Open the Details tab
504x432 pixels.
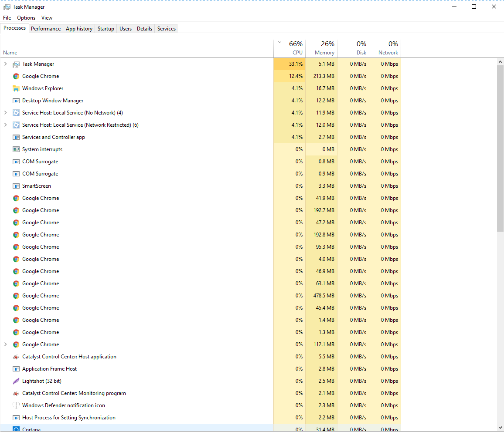[144, 29]
